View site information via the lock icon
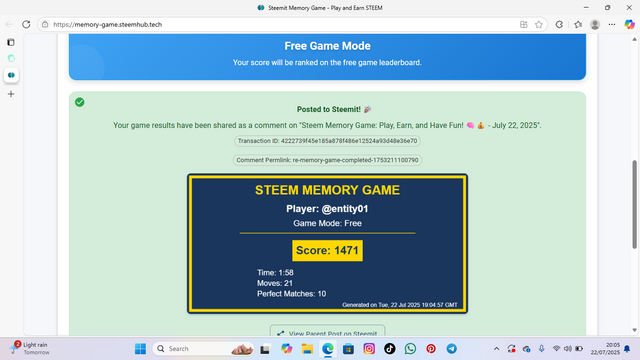Image resolution: width=640 pixels, height=360 pixels. point(45,24)
